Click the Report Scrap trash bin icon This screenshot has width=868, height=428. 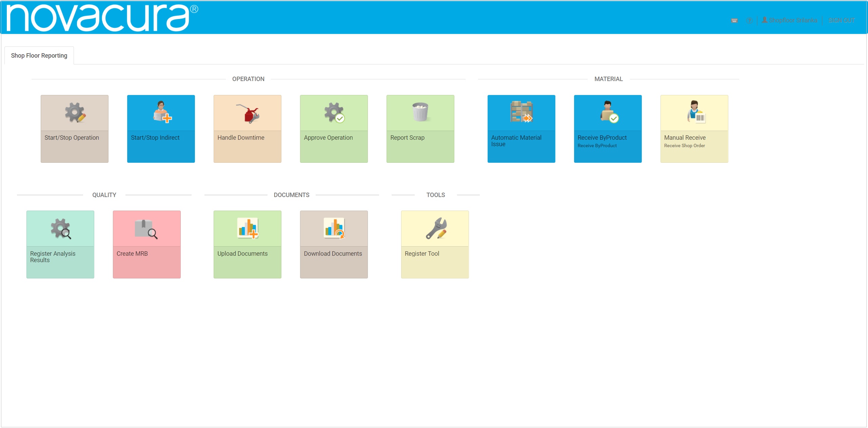420,112
